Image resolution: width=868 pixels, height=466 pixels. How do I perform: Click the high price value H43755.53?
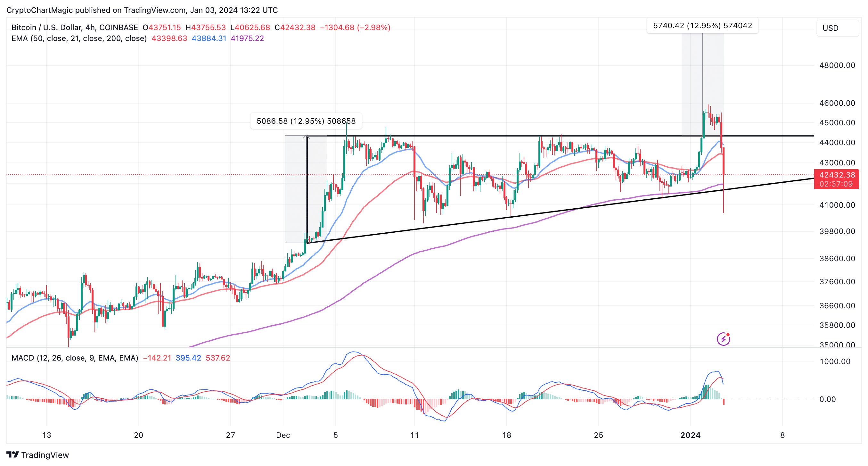(x=206, y=27)
